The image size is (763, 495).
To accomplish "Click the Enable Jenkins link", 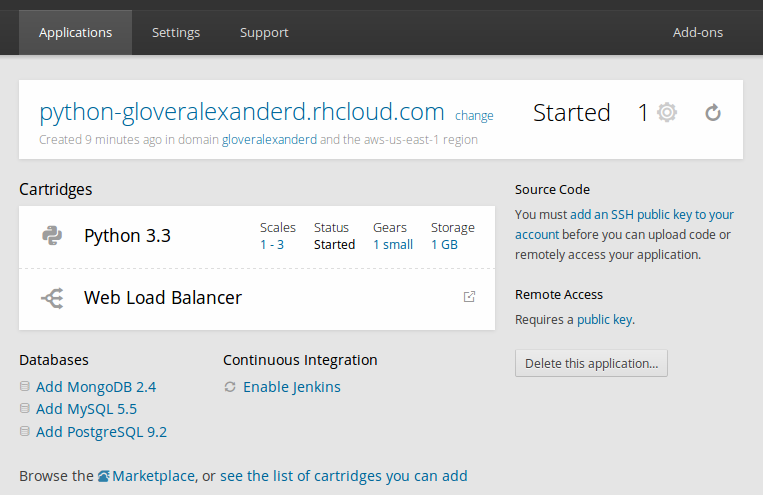I will pos(291,387).
